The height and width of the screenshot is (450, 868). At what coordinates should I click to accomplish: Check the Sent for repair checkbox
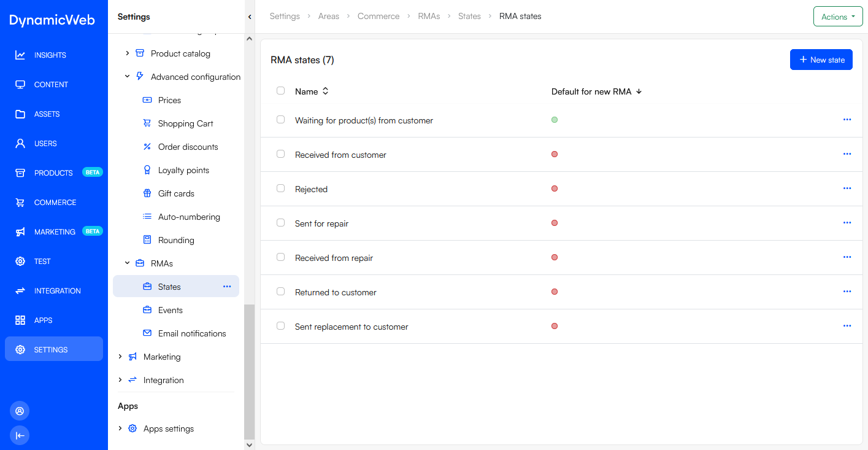(281, 223)
